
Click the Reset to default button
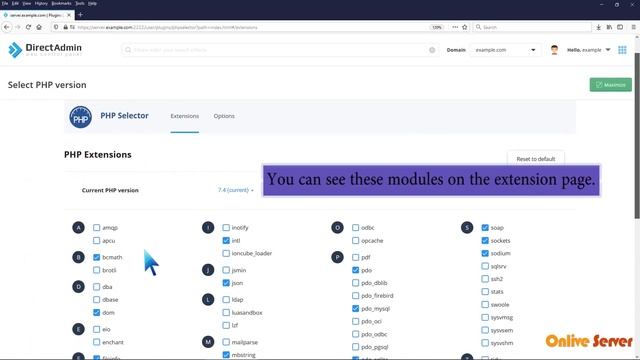(x=536, y=159)
